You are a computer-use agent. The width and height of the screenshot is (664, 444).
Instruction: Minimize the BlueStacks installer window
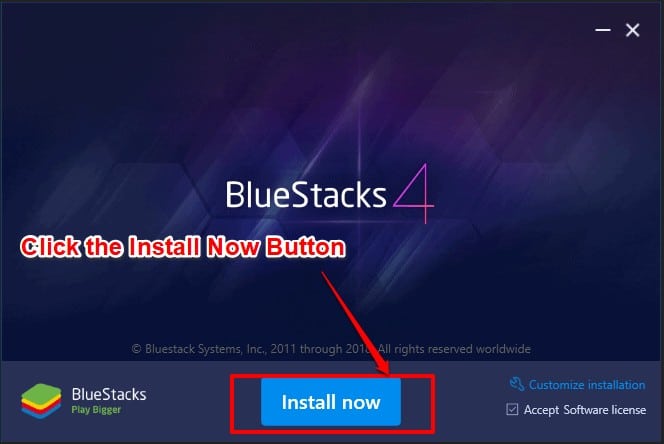pyautogui.click(x=603, y=30)
